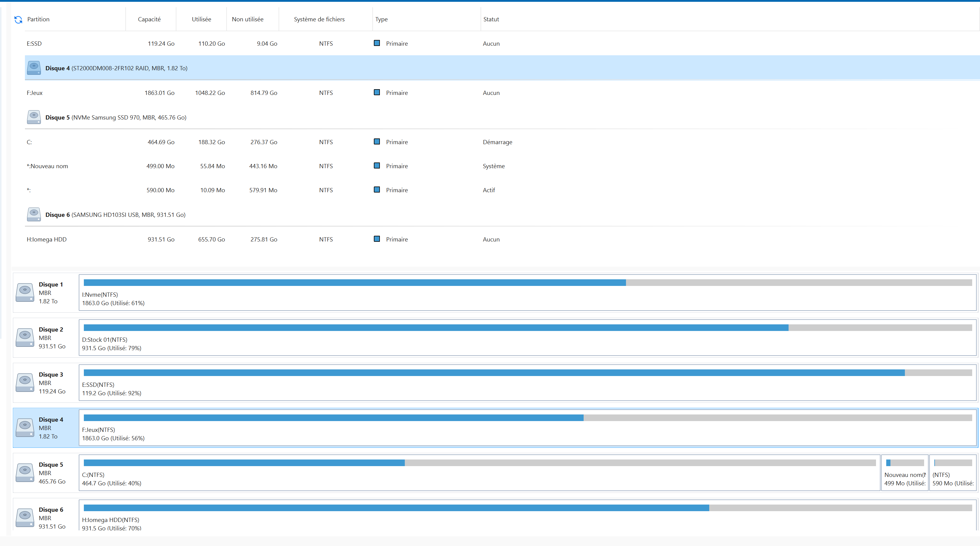Click Disque 1 drive icon in disk map

pyautogui.click(x=25, y=293)
